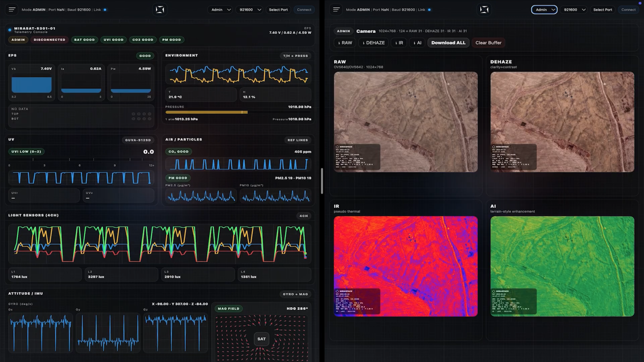Open hamburger menu in left console
Image resolution: width=644 pixels, height=362 pixels.
point(12,10)
